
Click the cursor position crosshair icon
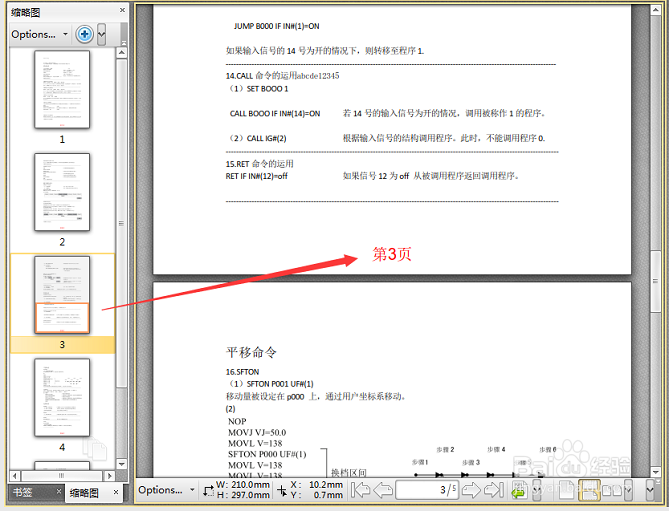click(x=282, y=491)
